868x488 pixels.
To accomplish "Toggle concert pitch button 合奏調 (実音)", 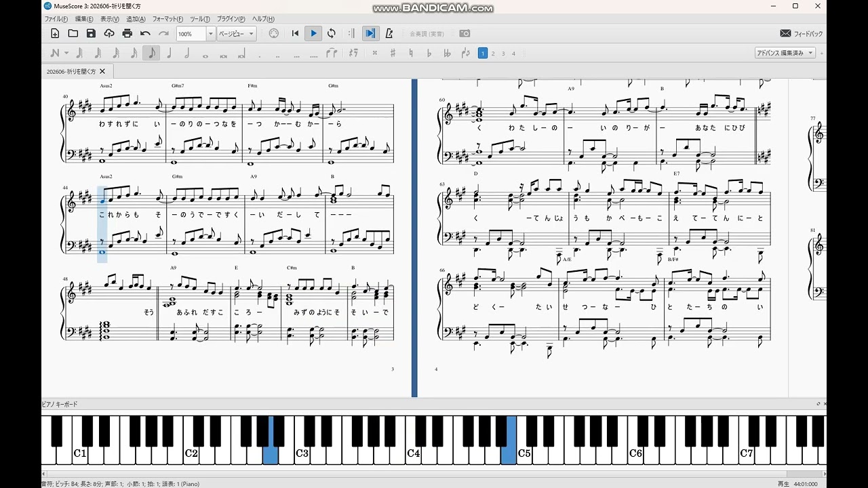I will point(427,33).
